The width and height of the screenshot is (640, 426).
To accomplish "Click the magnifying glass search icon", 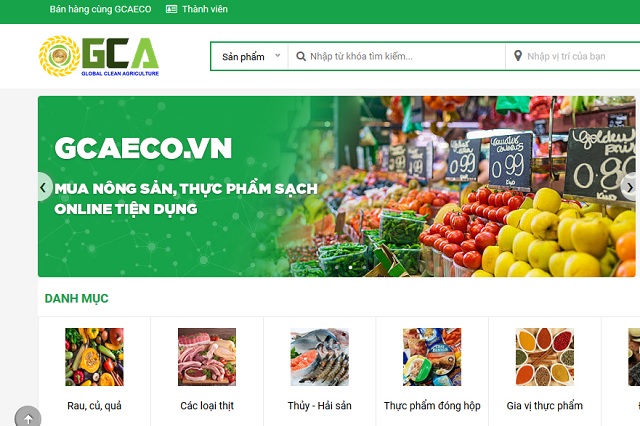I will coord(301,56).
